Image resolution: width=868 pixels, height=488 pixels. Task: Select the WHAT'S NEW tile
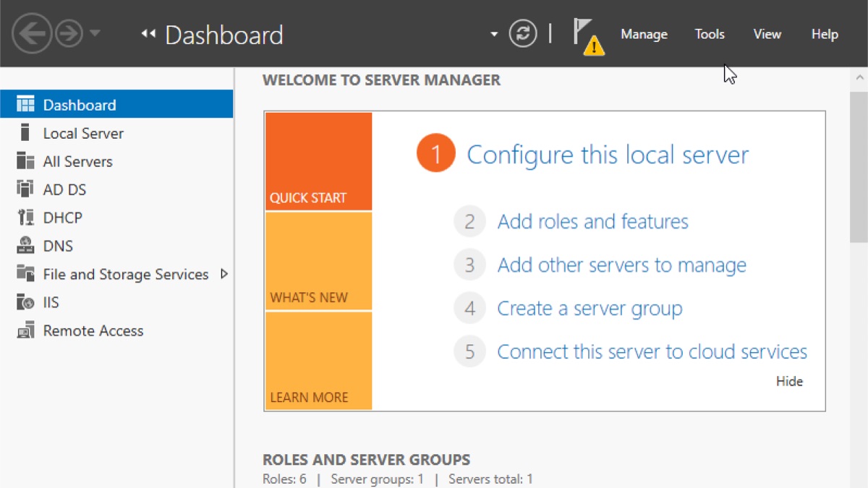click(x=318, y=261)
